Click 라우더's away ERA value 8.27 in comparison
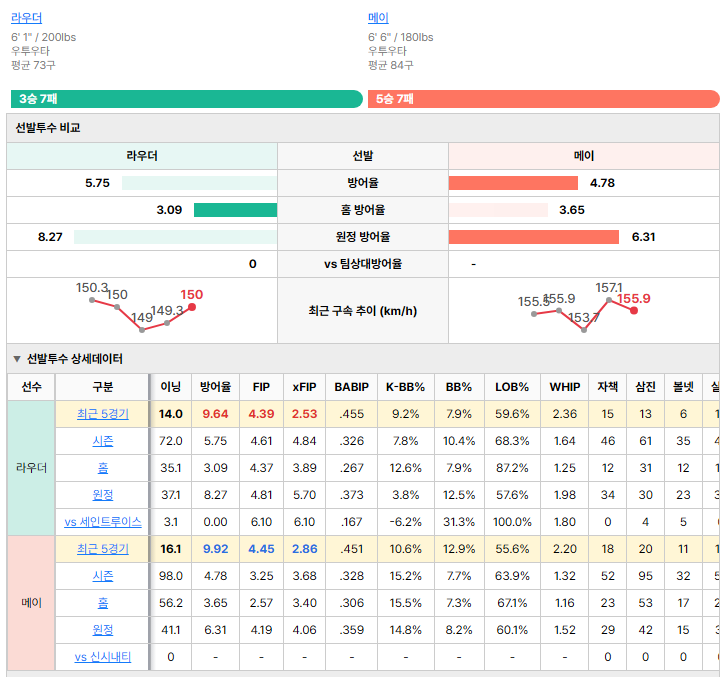This screenshot has height=677, width=726. point(50,237)
